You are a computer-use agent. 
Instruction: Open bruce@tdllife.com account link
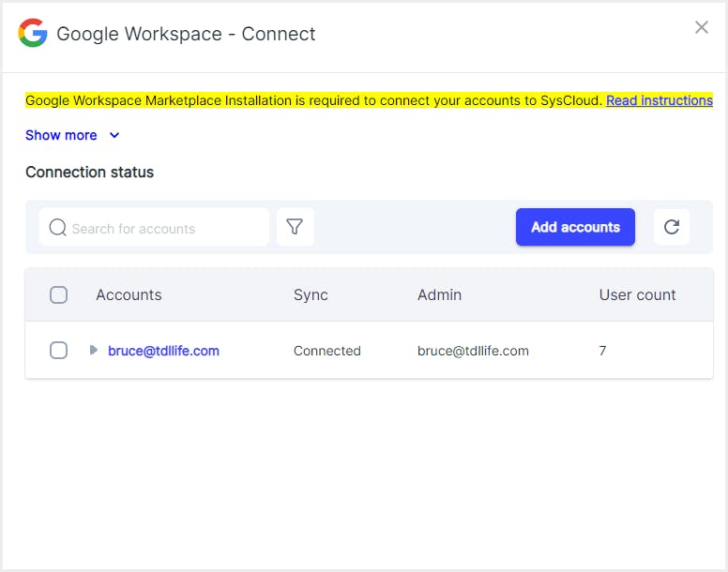163,351
